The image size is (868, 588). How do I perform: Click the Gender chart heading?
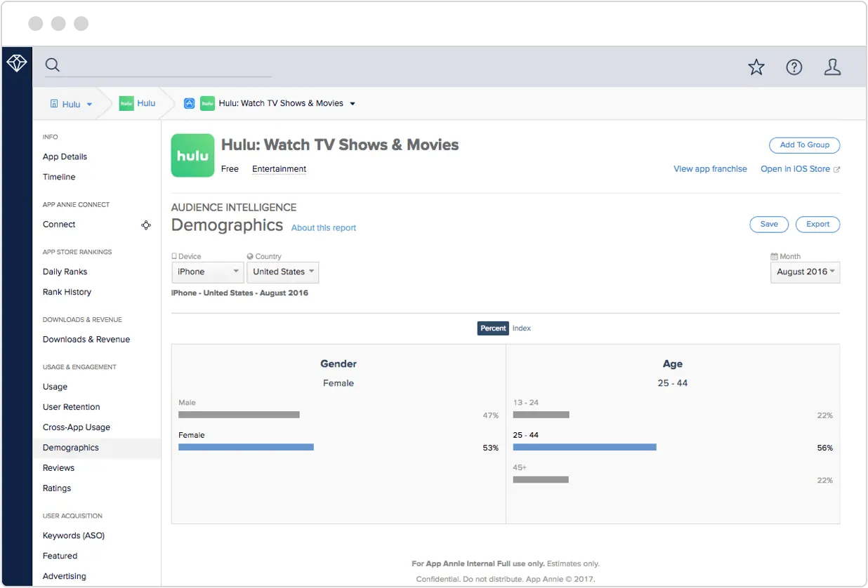click(338, 364)
